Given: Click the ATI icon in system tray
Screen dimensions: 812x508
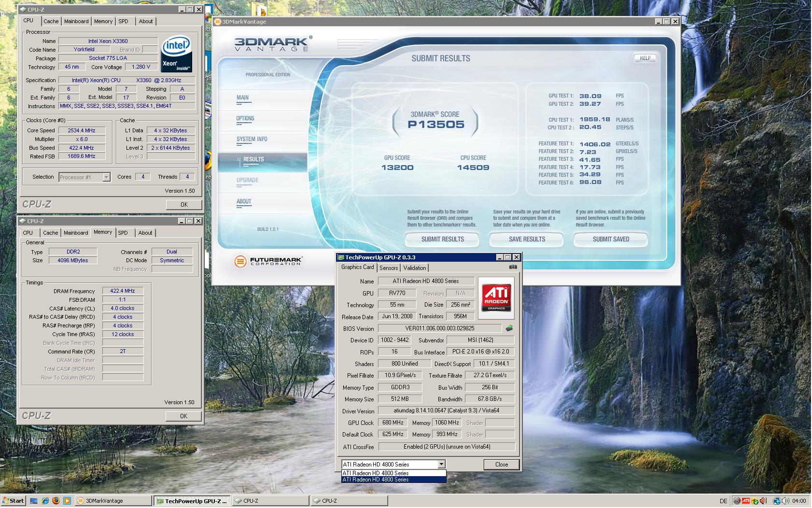Looking at the screenshot, I should pyautogui.click(x=745, y=501).
